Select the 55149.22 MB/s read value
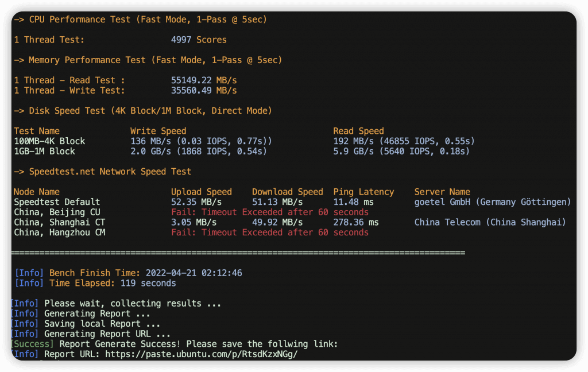The height and width of the screenshot is (372, 588). pyautogui.click(x=204, y=80)
